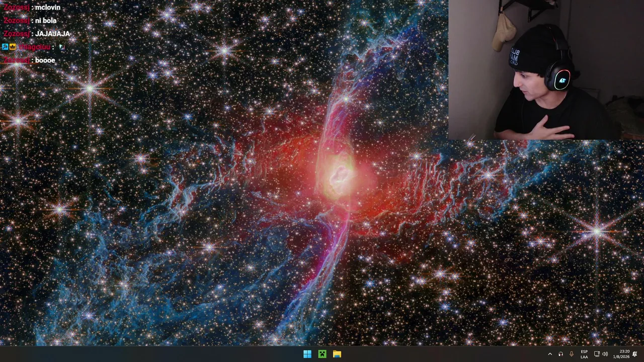Open the clock showing 23:20

(x=621, y=354)
